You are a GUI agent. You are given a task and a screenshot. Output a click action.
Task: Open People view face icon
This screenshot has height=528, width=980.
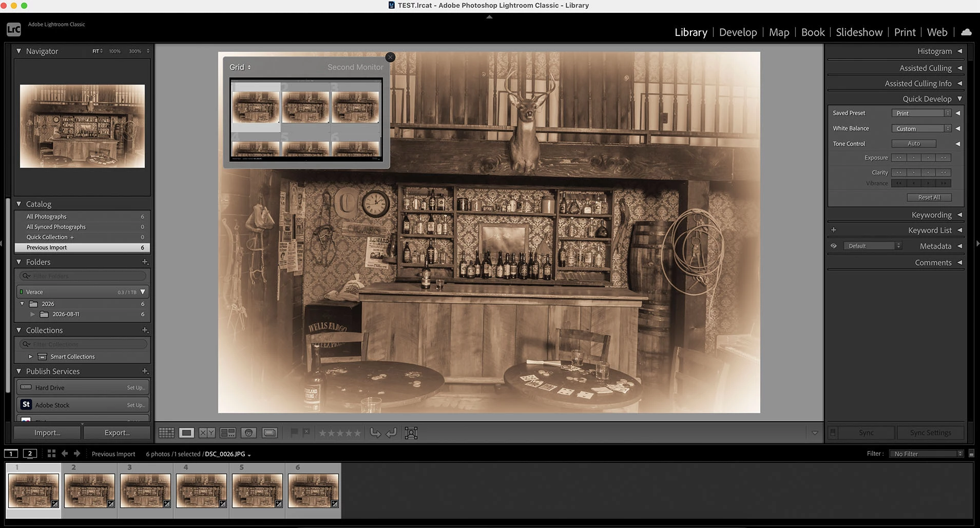click(248, 433)
